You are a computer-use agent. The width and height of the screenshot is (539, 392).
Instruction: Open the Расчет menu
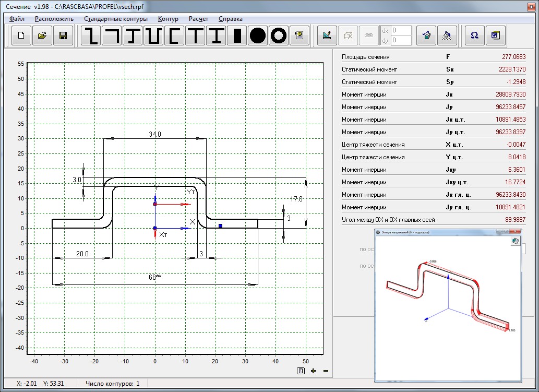point(199,19)
